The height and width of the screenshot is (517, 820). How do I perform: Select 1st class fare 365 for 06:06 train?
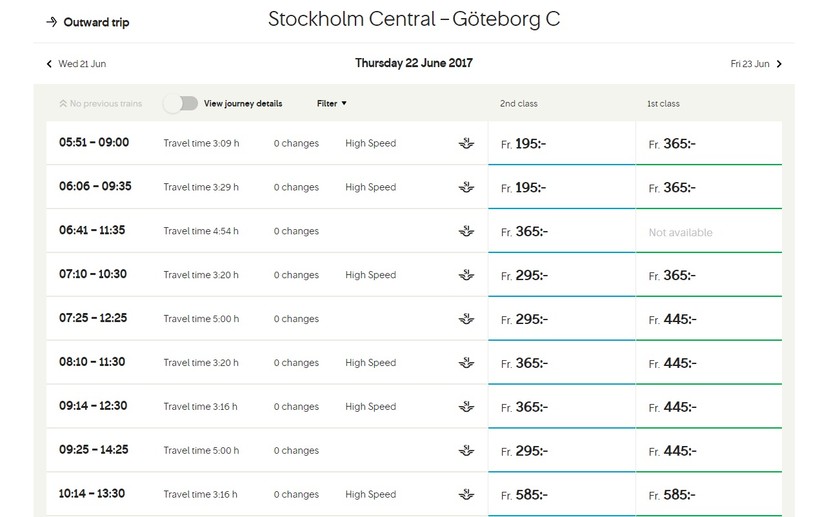coord(708,188)
